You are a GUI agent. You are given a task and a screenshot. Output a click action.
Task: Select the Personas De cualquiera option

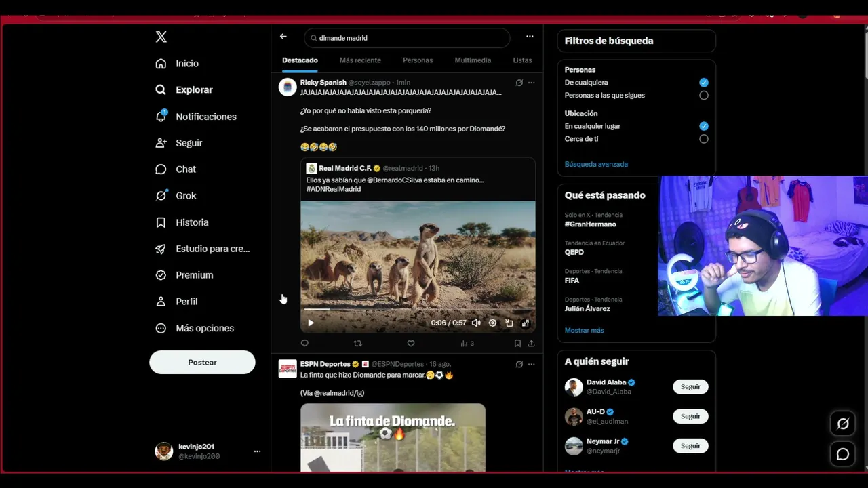[704, 83]
